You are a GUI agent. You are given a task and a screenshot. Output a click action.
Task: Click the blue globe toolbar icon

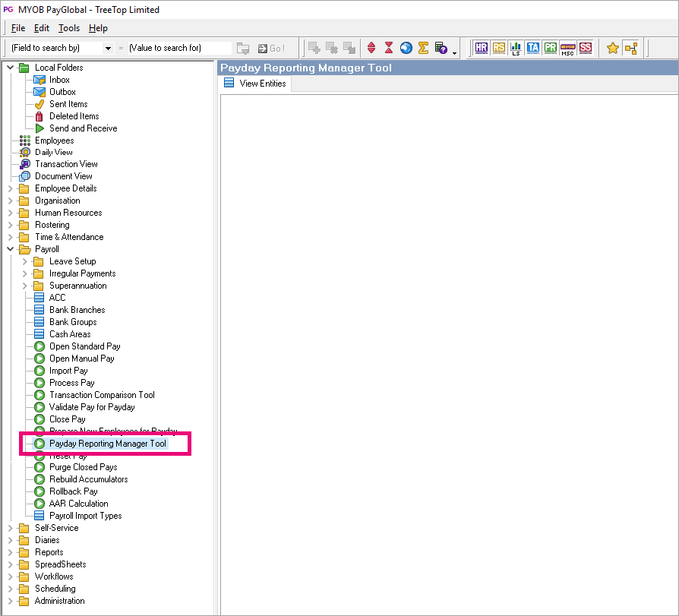pos(406,48)
